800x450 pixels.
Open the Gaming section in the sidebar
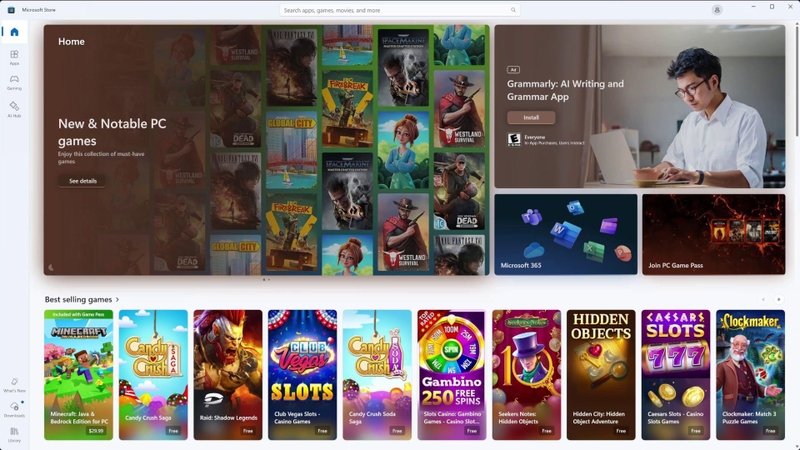pos(14,82)
